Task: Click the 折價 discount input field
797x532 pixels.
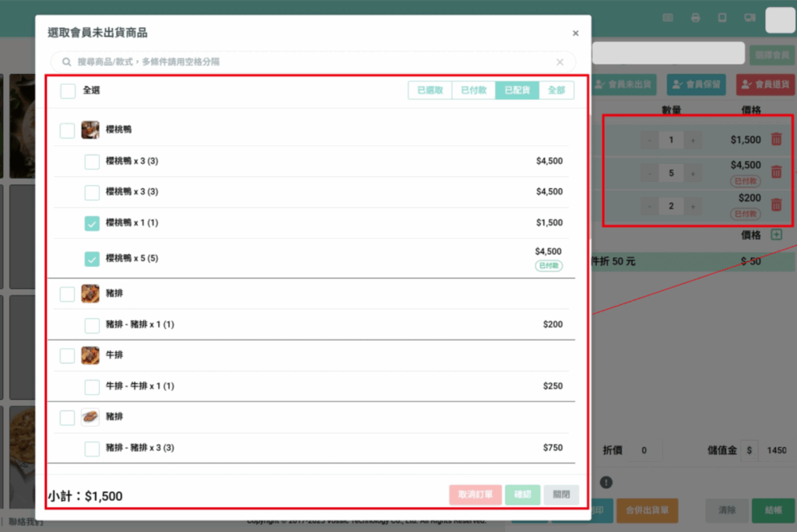Action: point(644,450)
